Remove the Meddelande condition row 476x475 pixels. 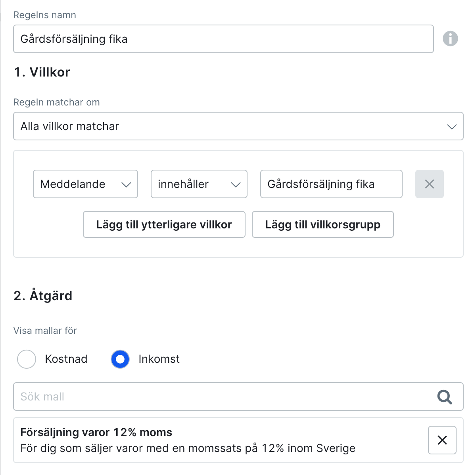click(x=429, y=184)
